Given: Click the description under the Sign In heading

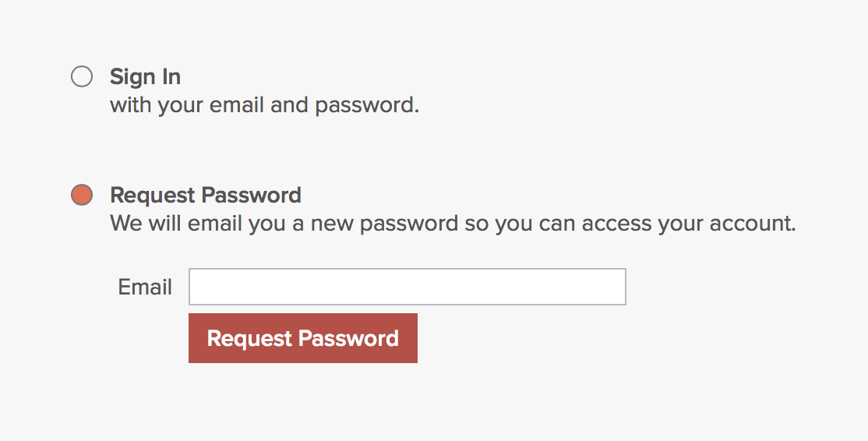Looking at the screenshot, I should tap(264, 104).
